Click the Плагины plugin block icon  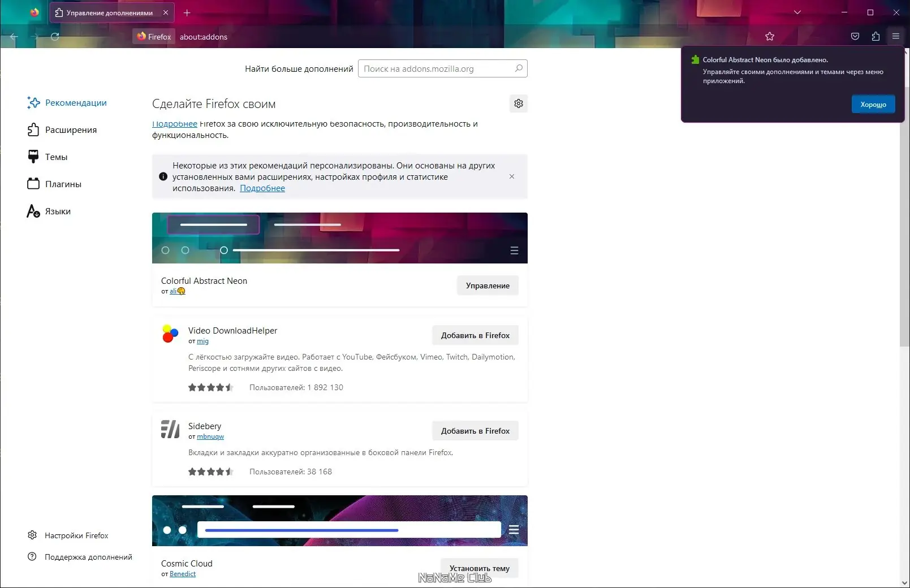pyautogui.click(x=33, y=184)
